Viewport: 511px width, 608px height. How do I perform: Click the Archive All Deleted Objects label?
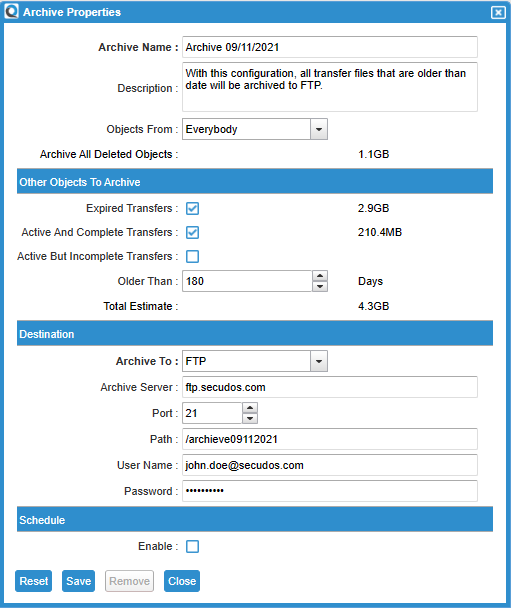109,154
